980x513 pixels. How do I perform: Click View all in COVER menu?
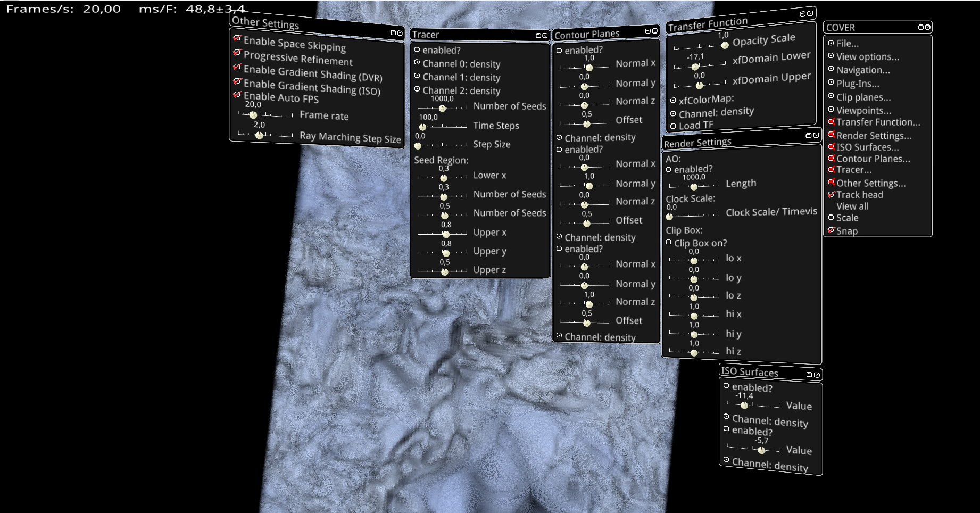coord(852,206)
